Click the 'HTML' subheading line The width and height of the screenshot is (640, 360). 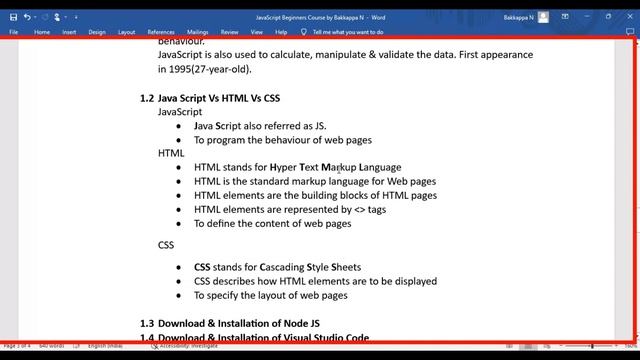coord(171,153)
